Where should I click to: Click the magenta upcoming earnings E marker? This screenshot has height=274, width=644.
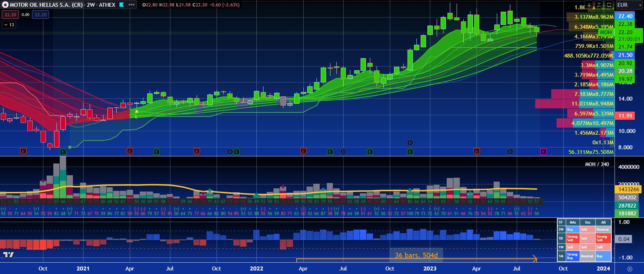(543, 152)
